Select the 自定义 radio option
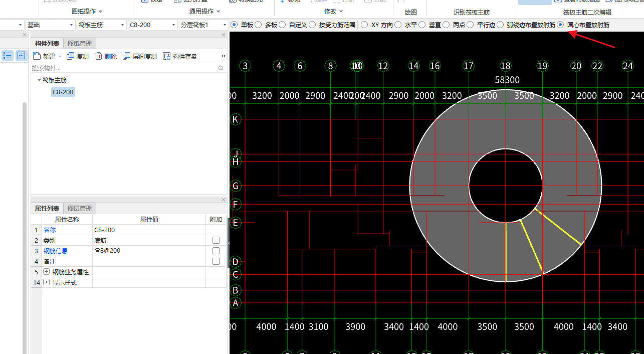 [282, 25]
